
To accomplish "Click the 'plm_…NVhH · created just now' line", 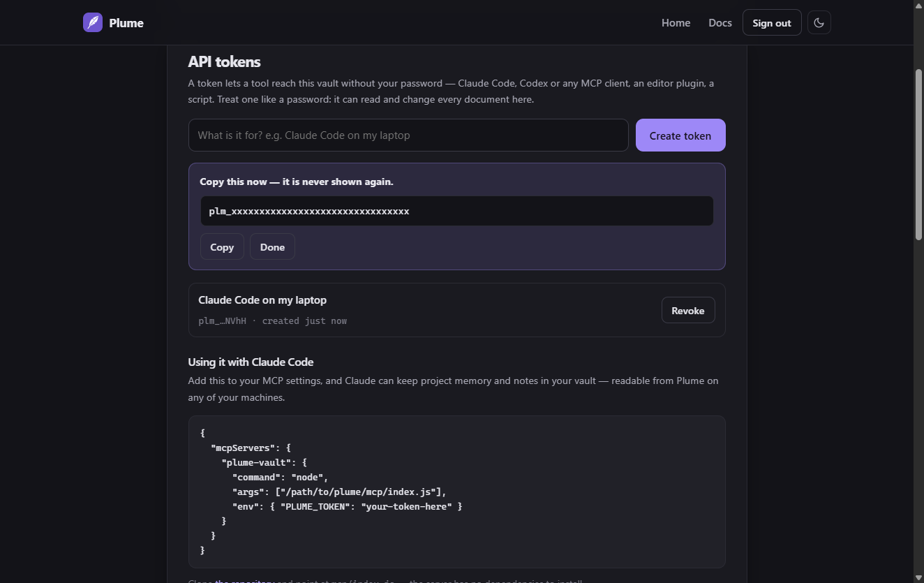I will pyautogui.click(x=272, y=321).
